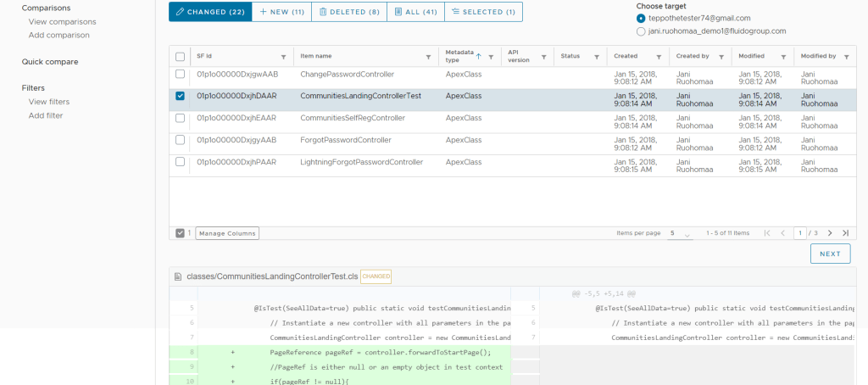The height and width of the screenshot is (385, 868).
Task: Check the ForgotPasswordController row checkbox
Action: 180,140
